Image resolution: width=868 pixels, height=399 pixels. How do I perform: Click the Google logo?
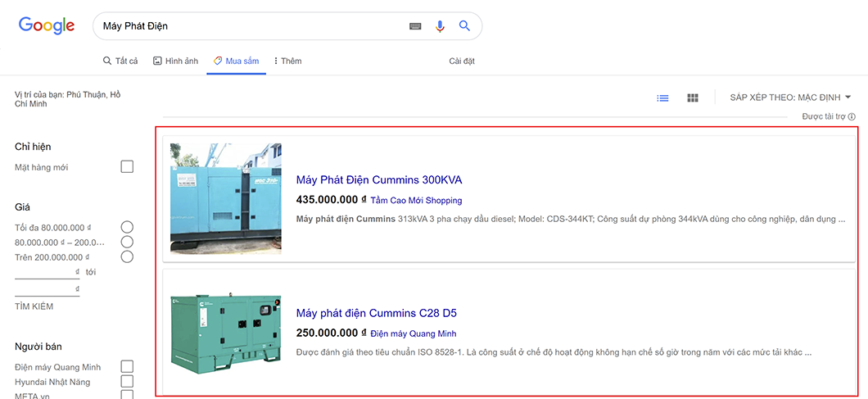coord(47,25)
